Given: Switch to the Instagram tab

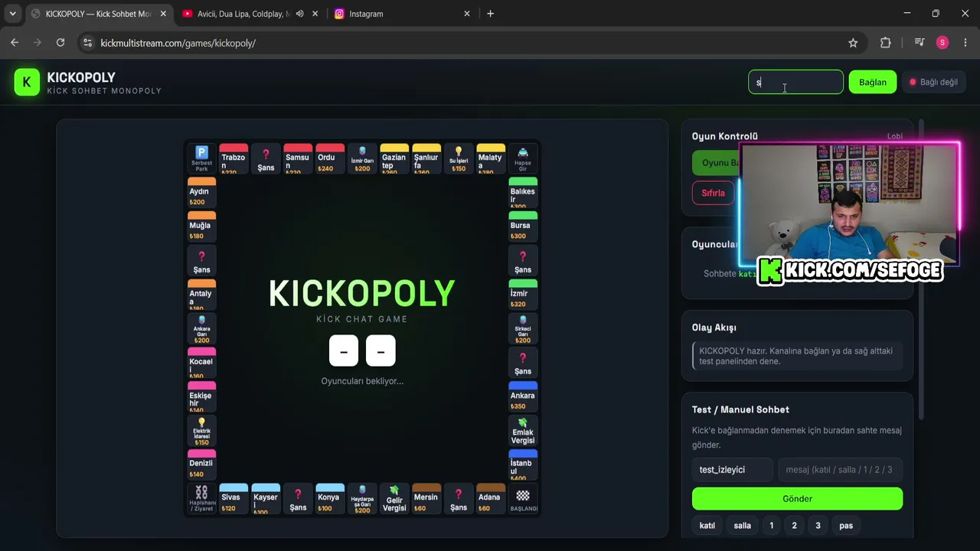Looking at the screenshot, I should click(402, 14).
